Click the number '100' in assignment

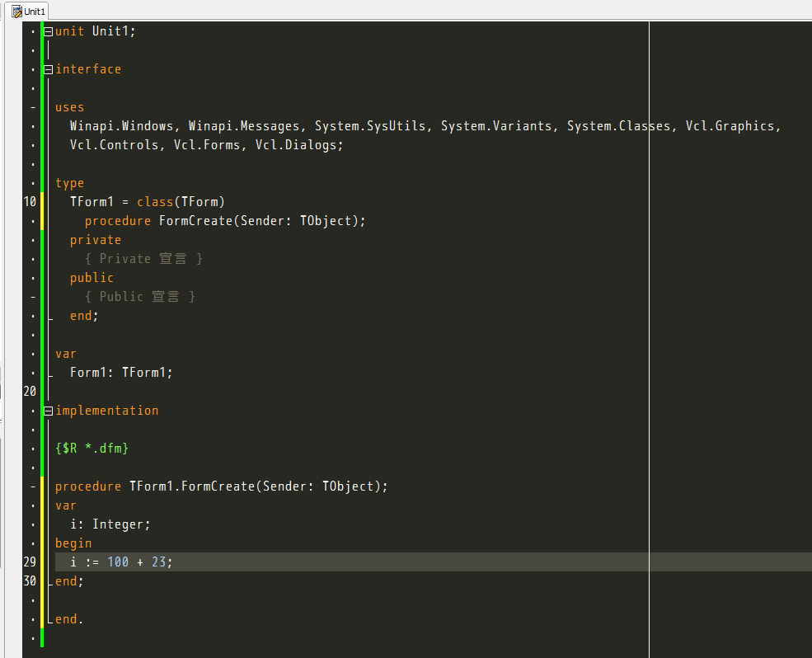118,562
